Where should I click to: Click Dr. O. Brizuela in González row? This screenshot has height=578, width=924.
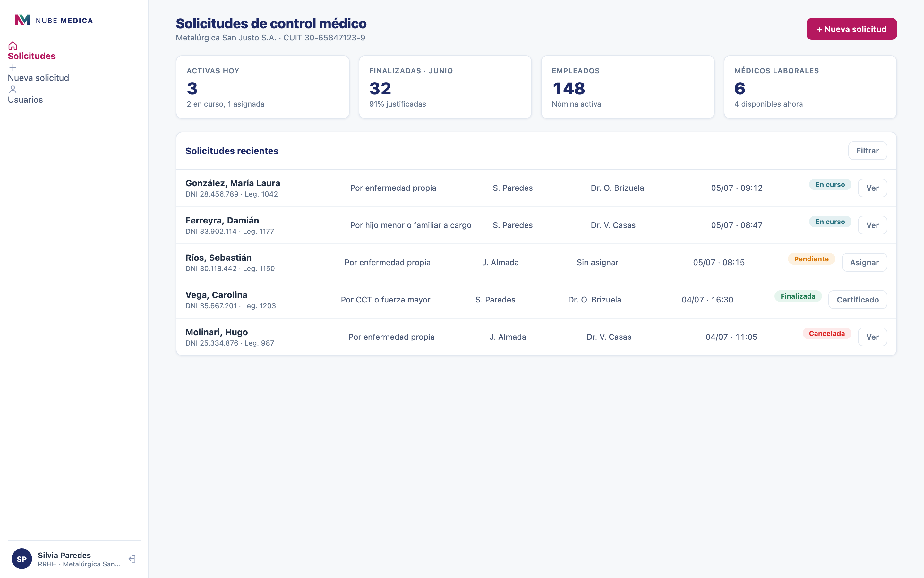point(617,188)
